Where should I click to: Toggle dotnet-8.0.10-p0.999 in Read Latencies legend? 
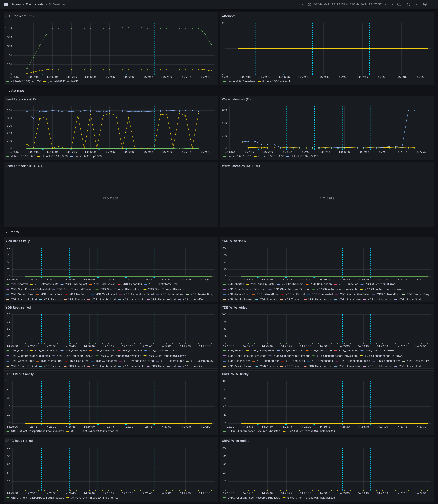tap(88, 156)
